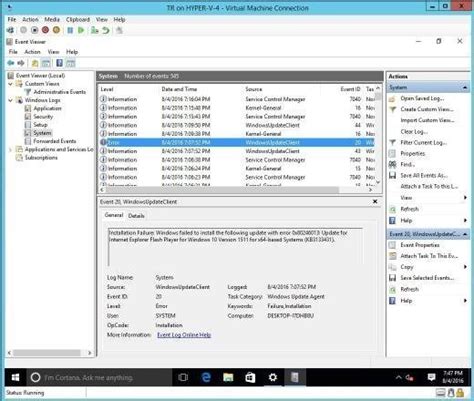This screenshot has width=474, height=401.
Task: Sort events by Date and Time column
Action: pyautogui.click(x=179, y=89)
